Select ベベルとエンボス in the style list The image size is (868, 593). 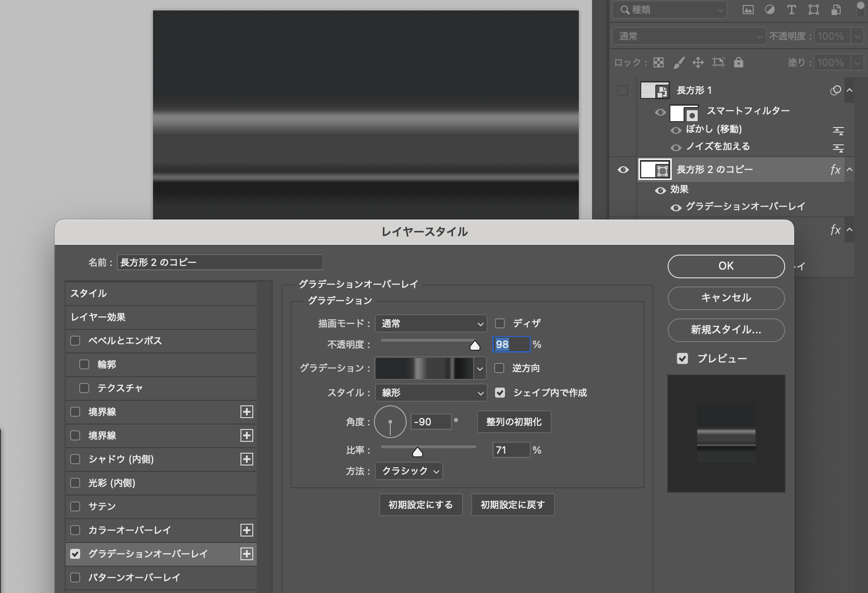[x=125, y=341]
